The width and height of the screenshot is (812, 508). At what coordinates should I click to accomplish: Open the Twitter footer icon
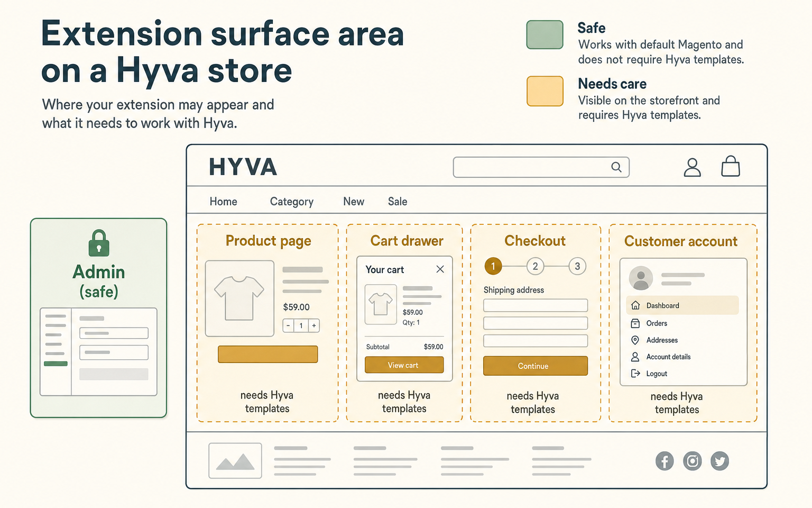click(720, 461)
